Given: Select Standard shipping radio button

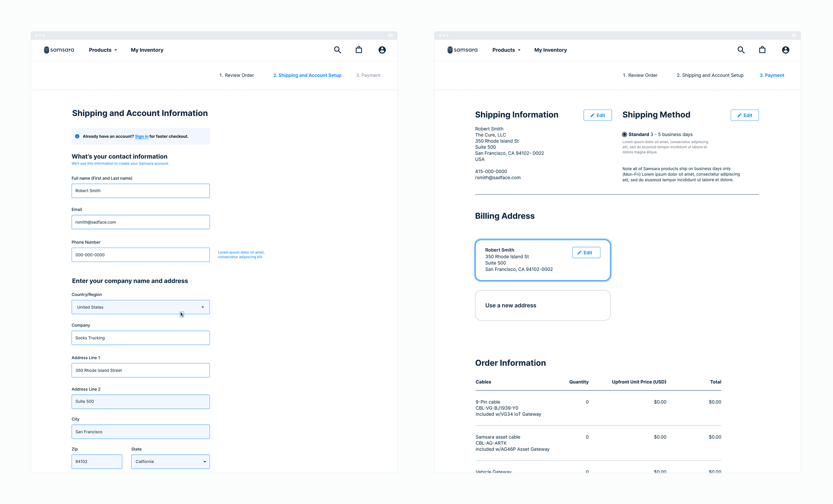Looking at the screenshot, I should point(624,134).
